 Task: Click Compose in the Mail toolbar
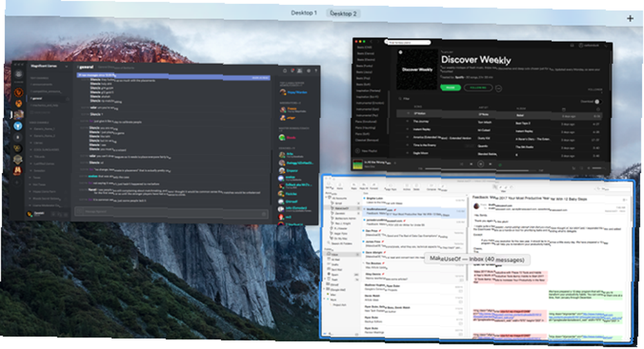(x=431, y=187)
